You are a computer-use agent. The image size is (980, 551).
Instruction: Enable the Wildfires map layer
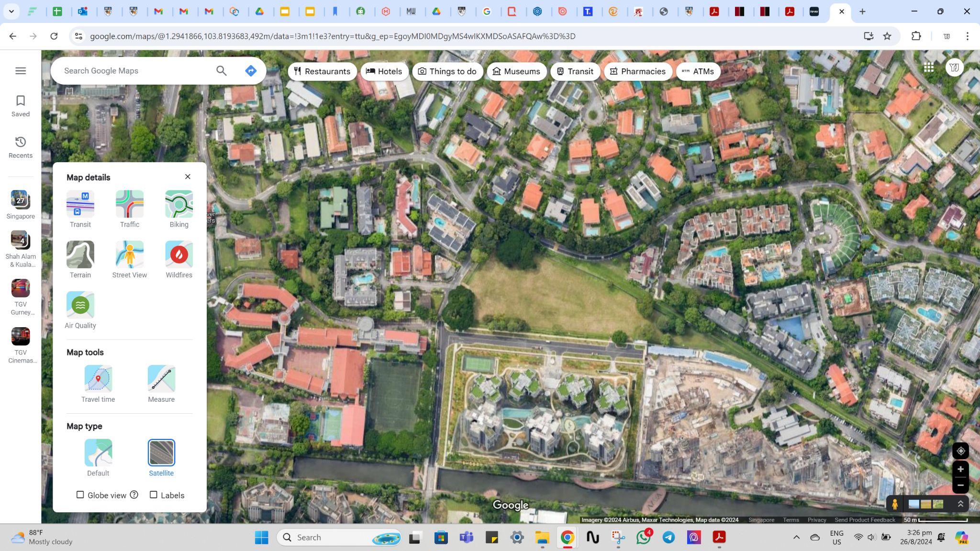[179, 254]
